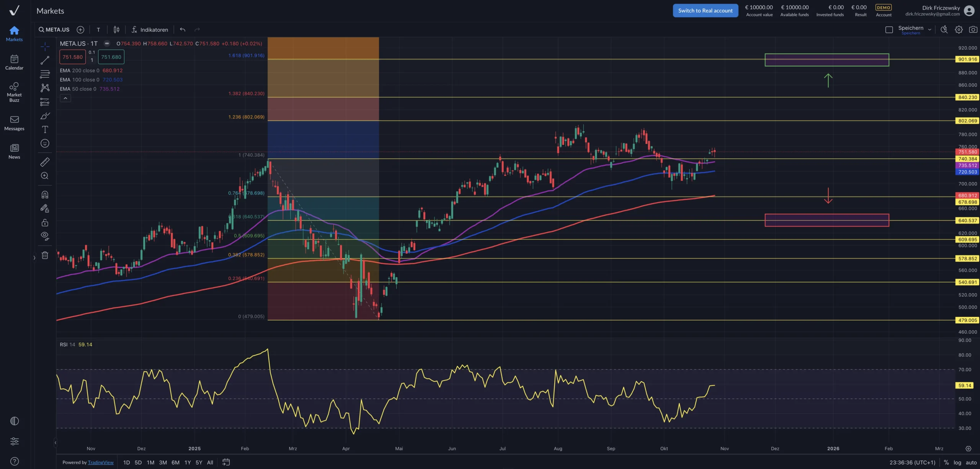Activate the magnet snap mode
Image resolution: width=980 pixels, height=469 pixels.
pos(45,194)
